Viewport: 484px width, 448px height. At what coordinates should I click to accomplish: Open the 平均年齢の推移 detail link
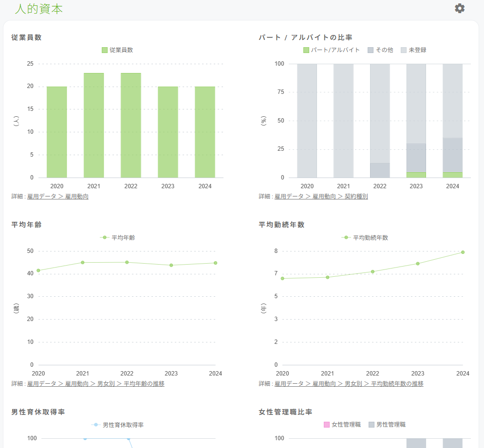point(96,384)
